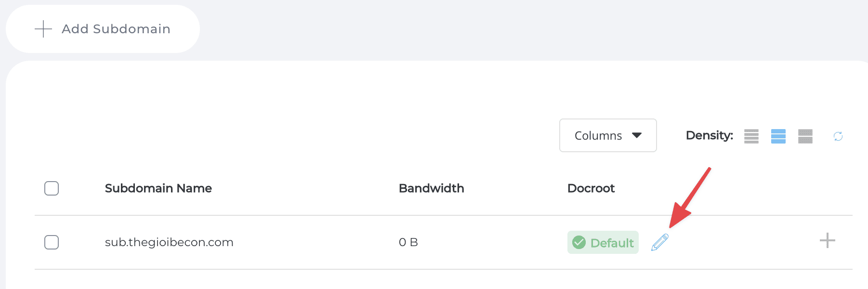
Task: Click the plus icon inside Add Subdomain
Action: click(x=43, y=28)
